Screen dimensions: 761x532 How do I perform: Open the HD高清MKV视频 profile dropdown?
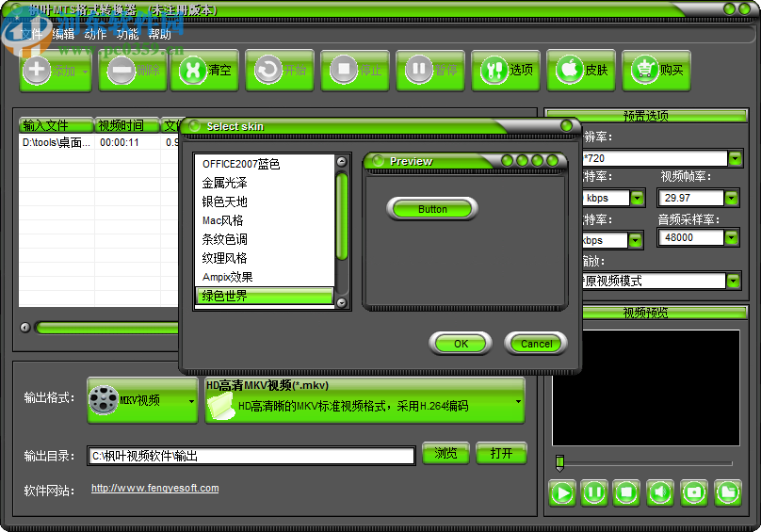(365, 400)
